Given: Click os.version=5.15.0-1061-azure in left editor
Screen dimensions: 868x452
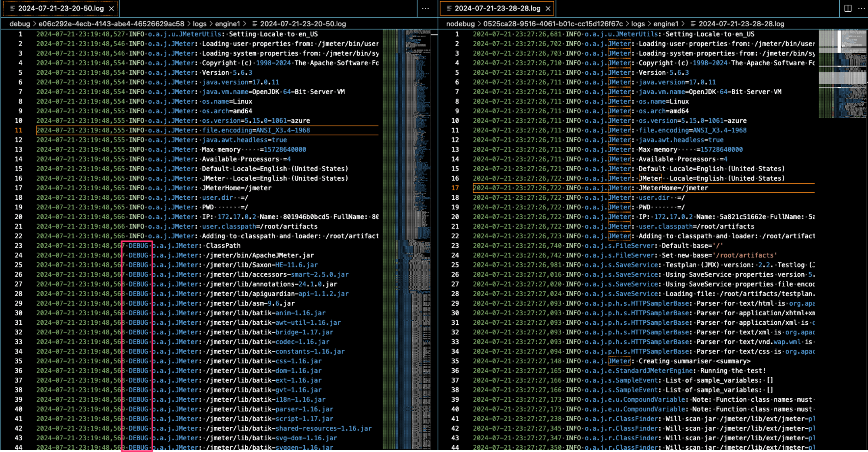Looking at the screenshot, I should click(x=256, y=121).
